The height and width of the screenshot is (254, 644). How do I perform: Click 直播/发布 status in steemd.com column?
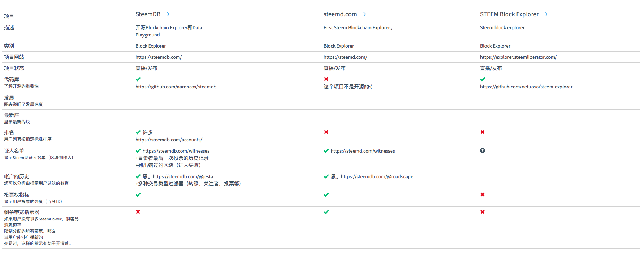[334, 68]
